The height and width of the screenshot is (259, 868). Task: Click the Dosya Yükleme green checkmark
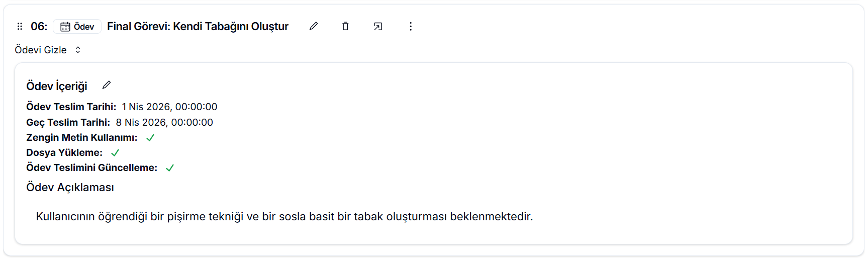[115, 153]
